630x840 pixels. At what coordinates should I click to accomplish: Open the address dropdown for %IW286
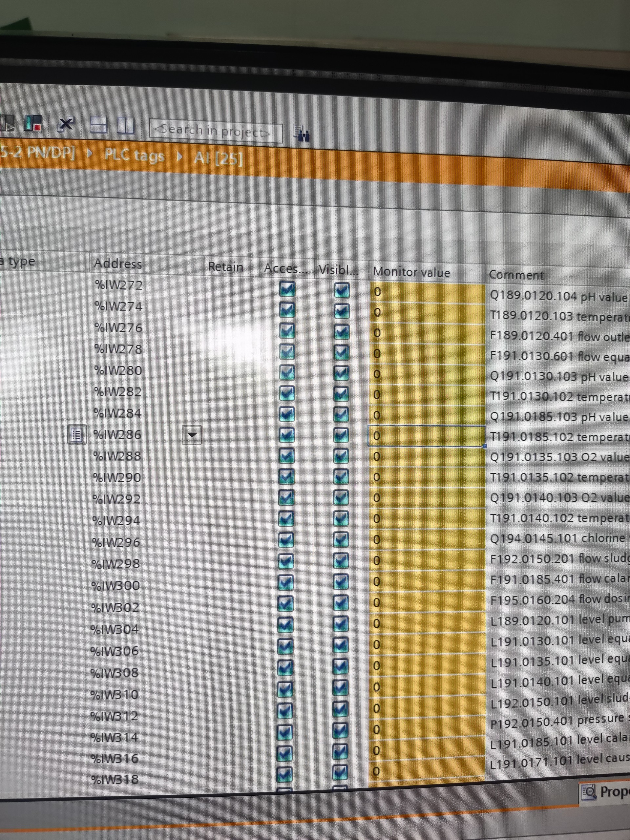pyautogui.click(x=192, y=435)
